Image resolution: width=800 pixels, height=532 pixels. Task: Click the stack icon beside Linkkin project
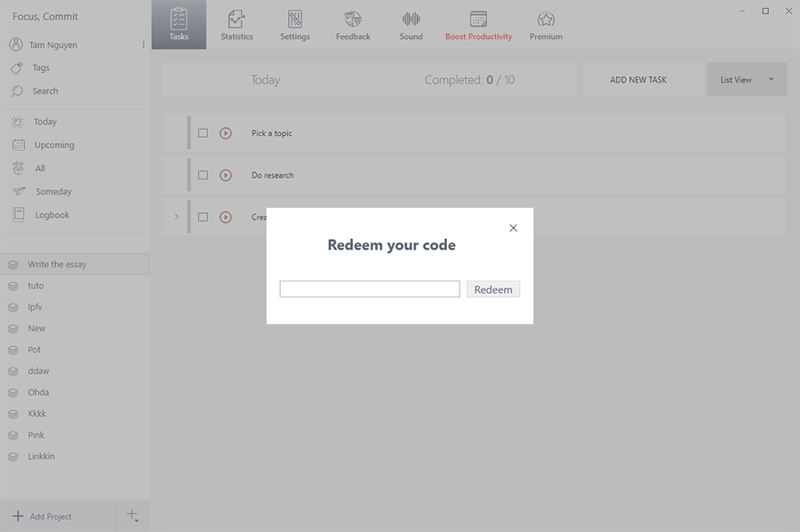tap(13, 457)
